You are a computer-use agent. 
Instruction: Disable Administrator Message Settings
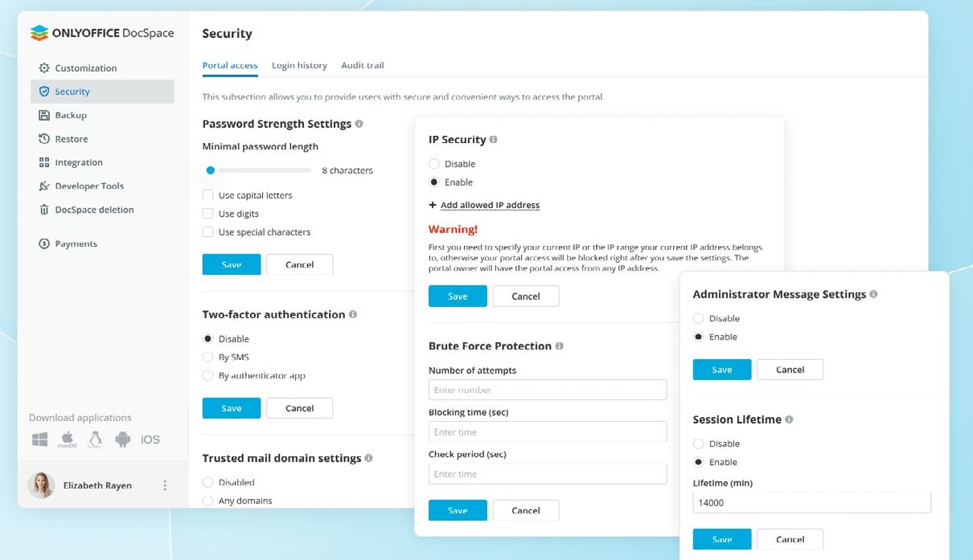[x=698, y=318]
